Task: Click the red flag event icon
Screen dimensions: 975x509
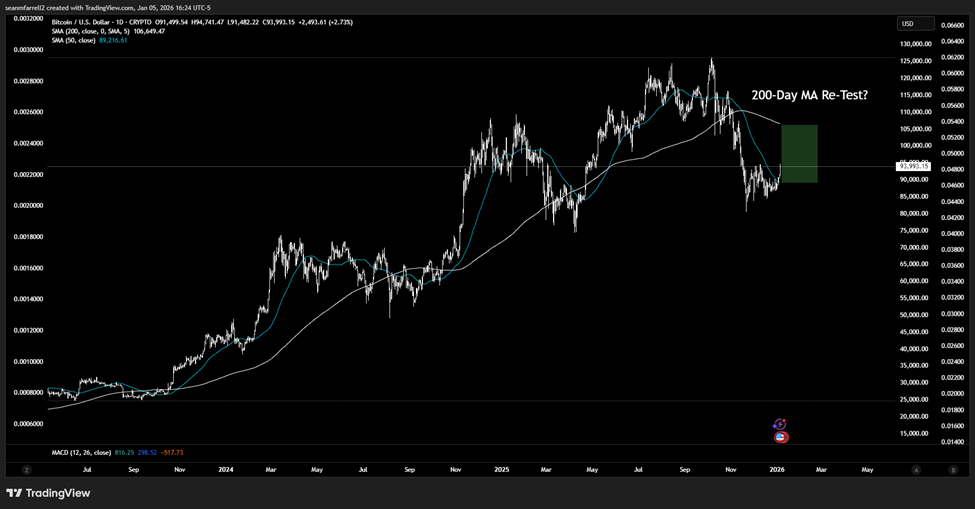Action: 780,437
